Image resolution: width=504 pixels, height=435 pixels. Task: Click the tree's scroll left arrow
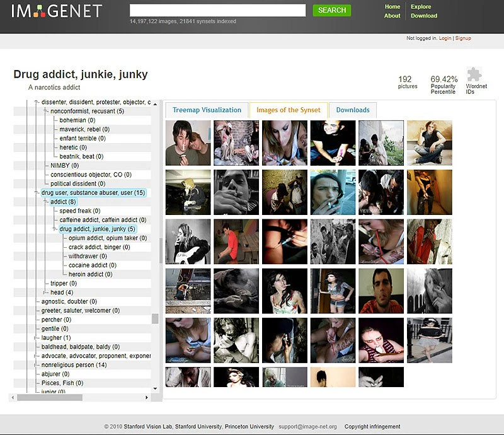click(13, 397)
